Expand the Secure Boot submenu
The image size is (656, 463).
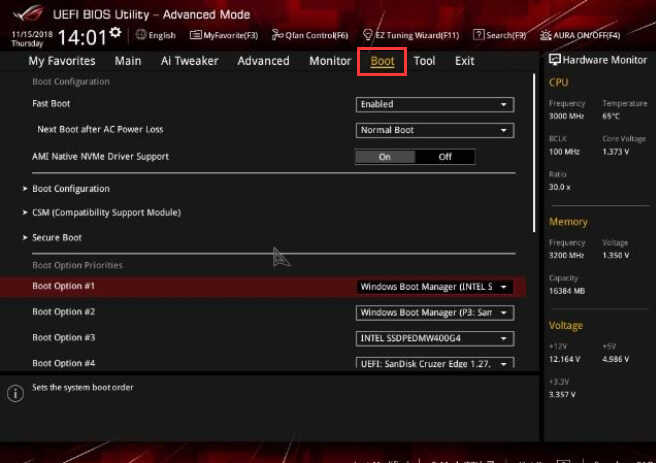56,238
